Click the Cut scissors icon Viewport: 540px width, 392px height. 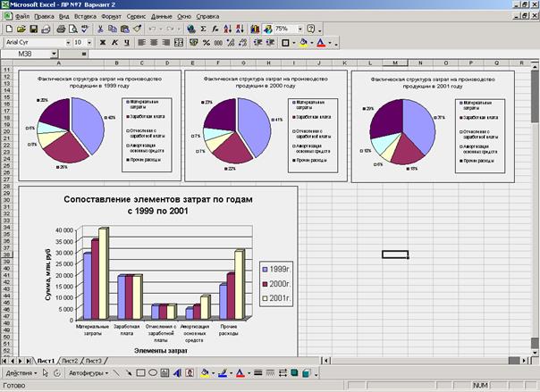click(99, 29)
